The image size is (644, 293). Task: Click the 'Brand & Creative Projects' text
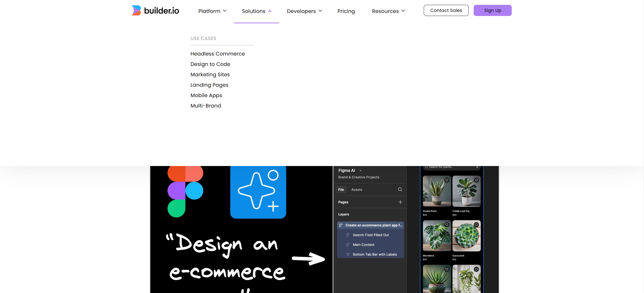(x=359, y=177)
